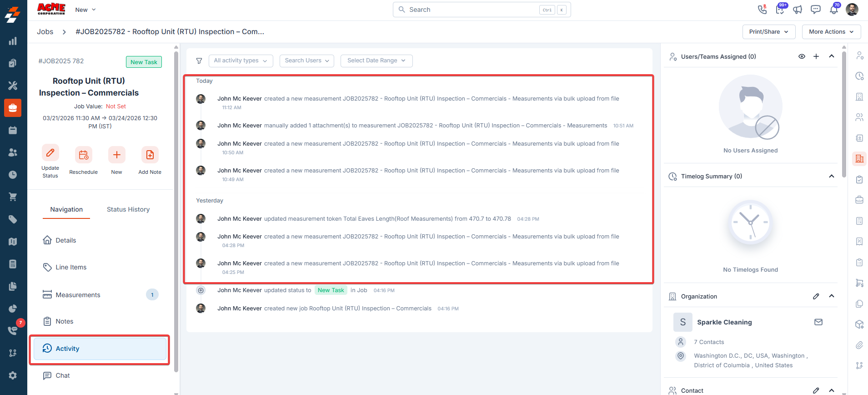Collapse the Users/Teams Assigned section
Viewport: 868px width, 395px height.
point(832,56)
